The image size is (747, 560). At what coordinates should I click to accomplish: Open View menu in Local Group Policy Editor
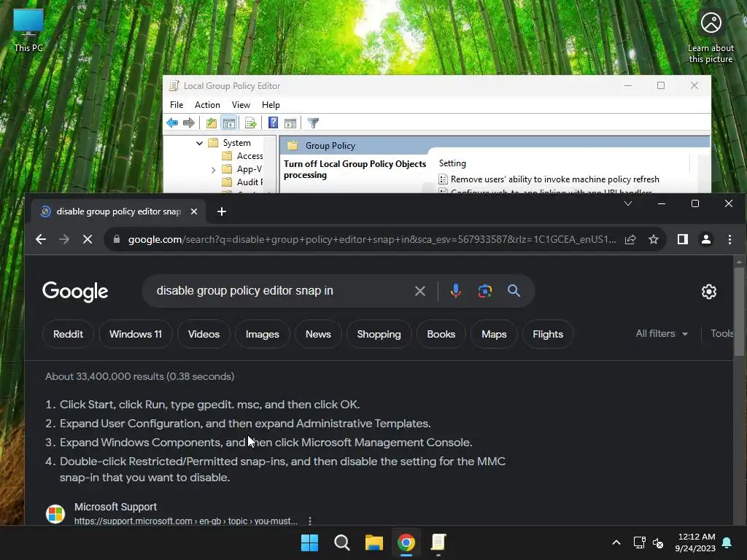click(x=241, y=105)
